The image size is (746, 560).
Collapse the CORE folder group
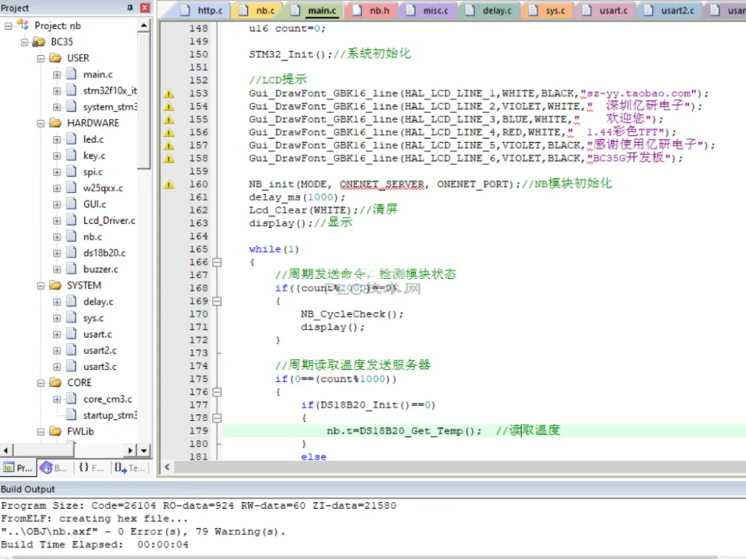[41, 383]
